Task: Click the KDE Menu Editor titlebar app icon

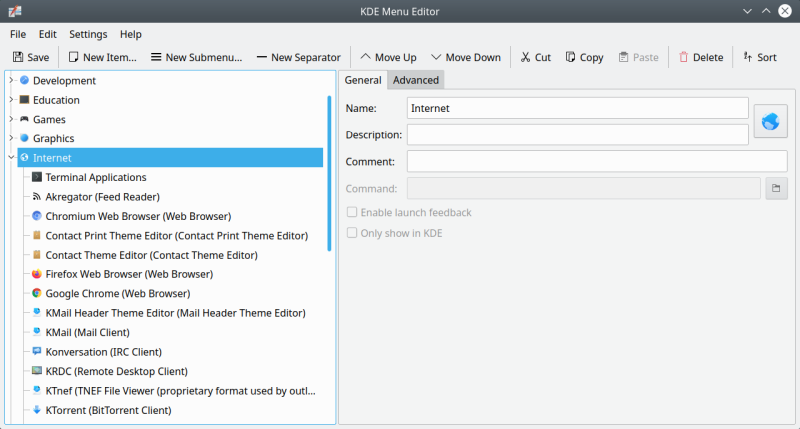Action: (x=15, y=11)
